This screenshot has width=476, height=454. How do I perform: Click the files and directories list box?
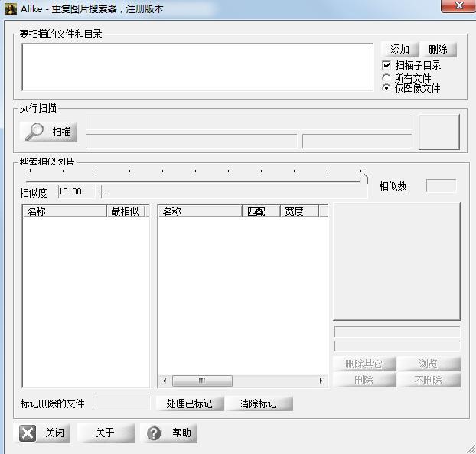[197, 67]
